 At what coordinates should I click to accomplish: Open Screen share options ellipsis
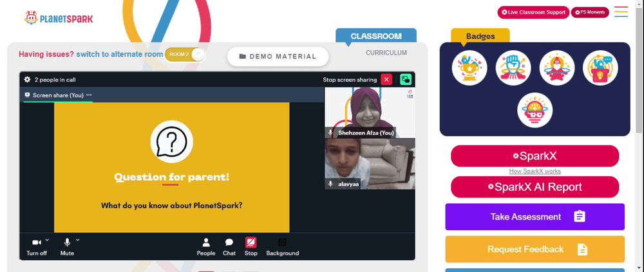tap(89, 95)
